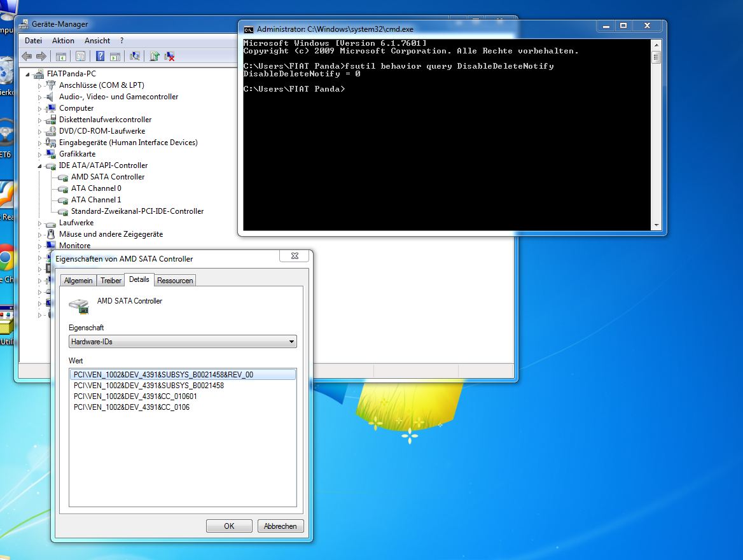Click the controller icon in properties dialog
The image size is (743, 560).
click(x=79, y=306)
